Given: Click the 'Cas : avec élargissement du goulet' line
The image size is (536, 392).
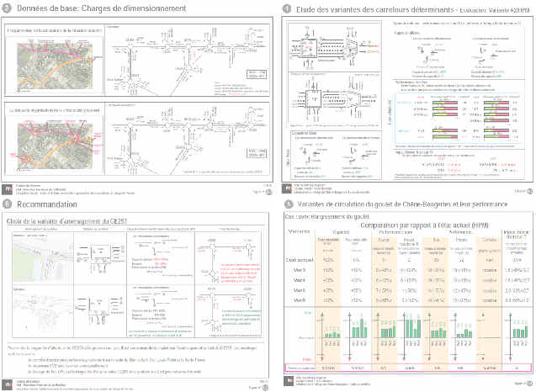Looking at the screenshot, I should coord(327,217).
